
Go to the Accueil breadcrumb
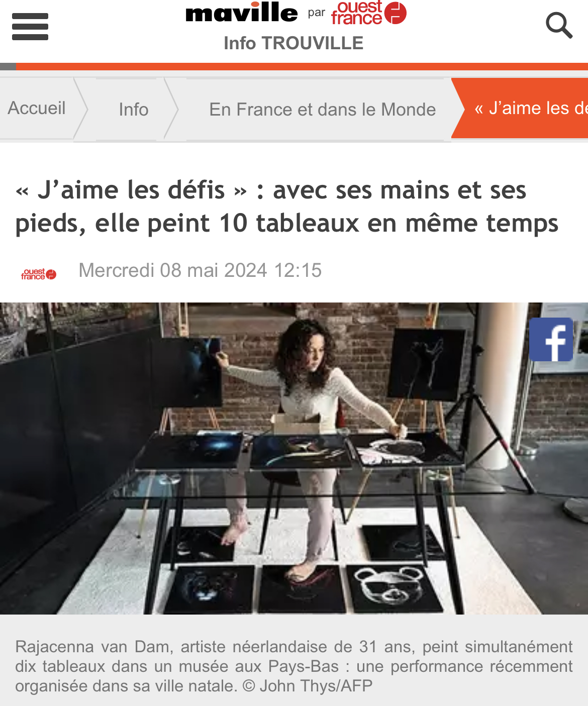[x=37, y=108]
